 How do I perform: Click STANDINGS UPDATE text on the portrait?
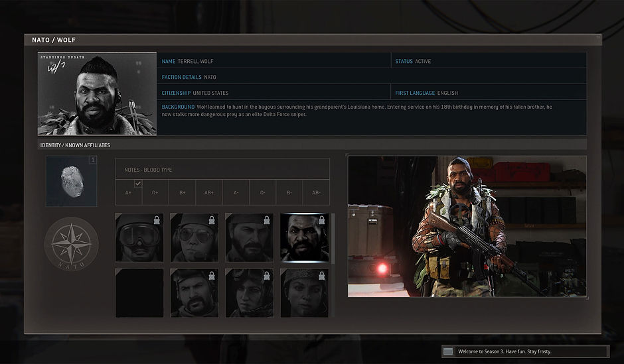[x=62, y=57]
